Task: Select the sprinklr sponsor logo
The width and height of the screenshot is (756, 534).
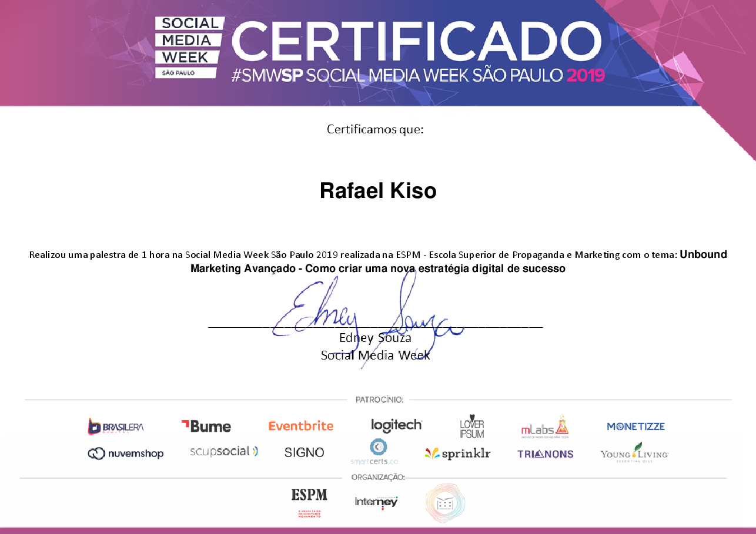Action: tap(457, 454)
